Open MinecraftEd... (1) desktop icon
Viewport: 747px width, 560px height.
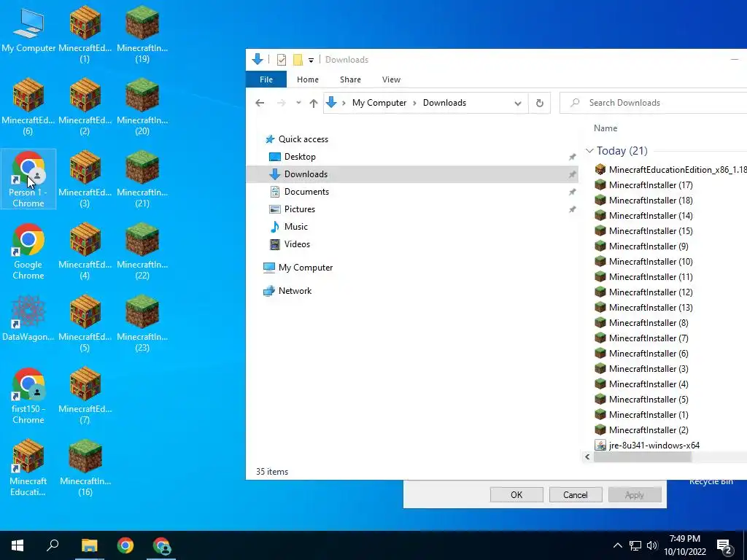coord(85,34)
